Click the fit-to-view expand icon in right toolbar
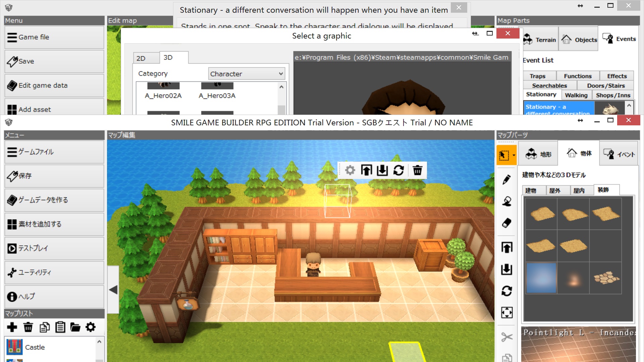 (507, 312)
